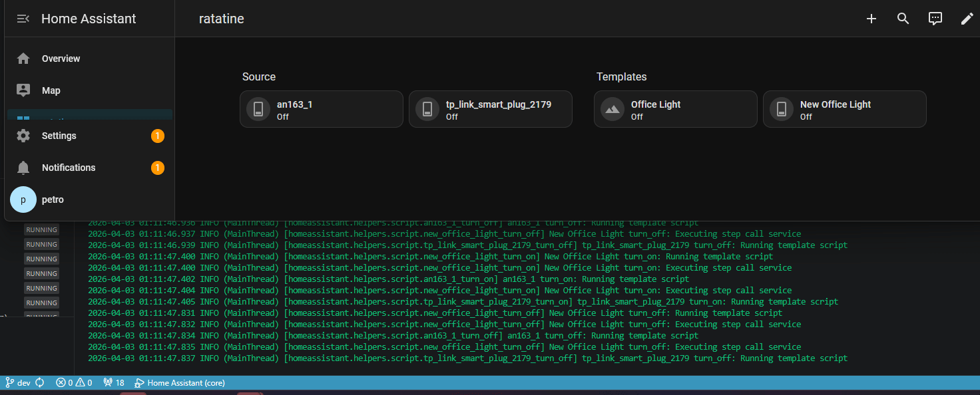
Task: Select log line timestamped 01:11:47.402
Action: 388,279
